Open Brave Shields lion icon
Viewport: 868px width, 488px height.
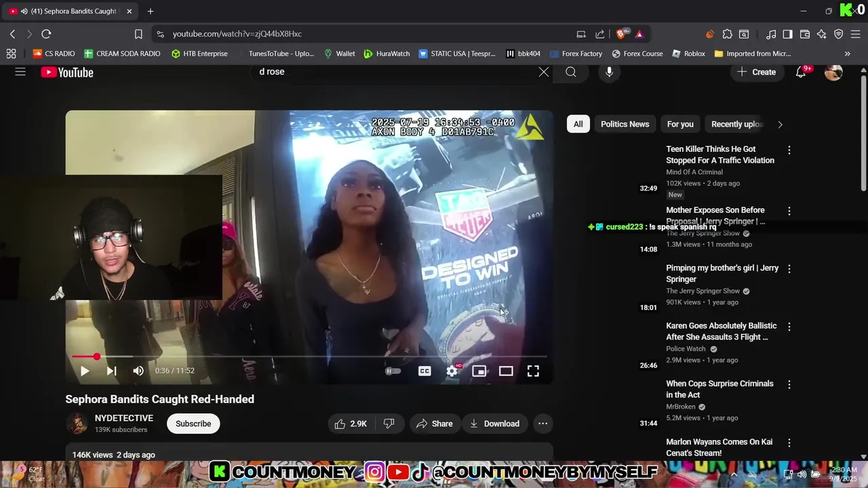click(x=621, y=34)
